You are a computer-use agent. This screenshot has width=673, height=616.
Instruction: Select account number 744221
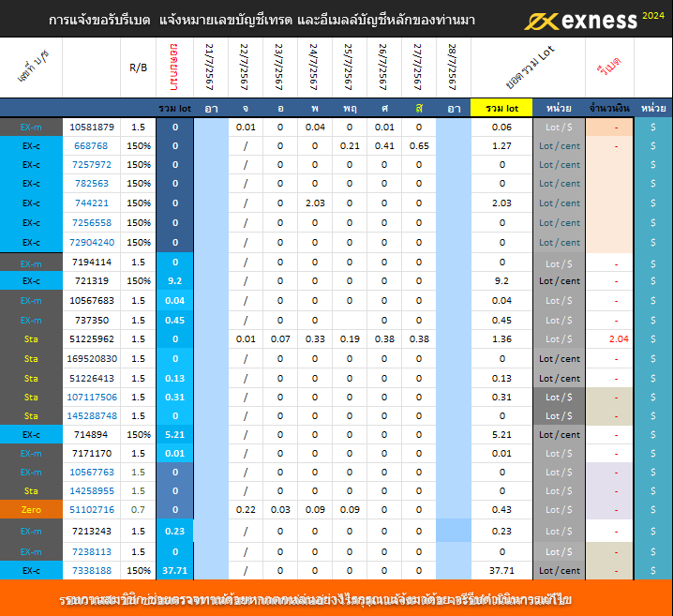click(x=92, y=203)
